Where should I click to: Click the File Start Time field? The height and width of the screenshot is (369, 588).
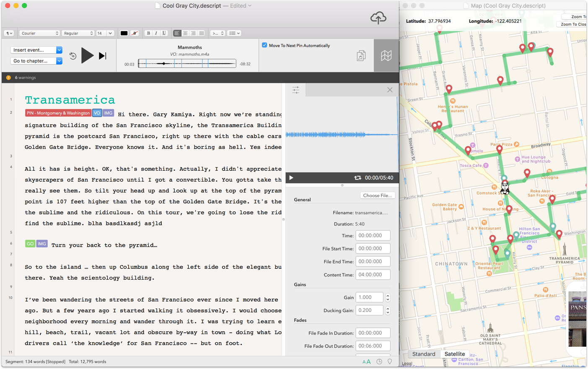[373, 249]
